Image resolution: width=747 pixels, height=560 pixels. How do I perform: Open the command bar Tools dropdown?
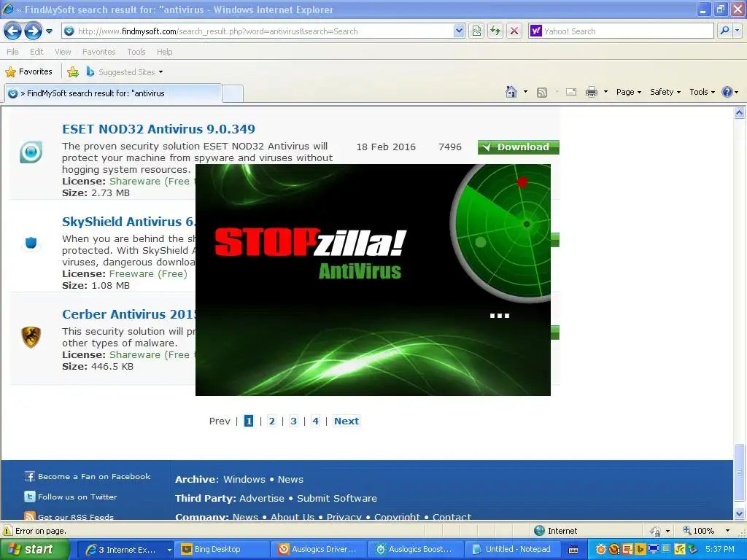click(703, 92)
